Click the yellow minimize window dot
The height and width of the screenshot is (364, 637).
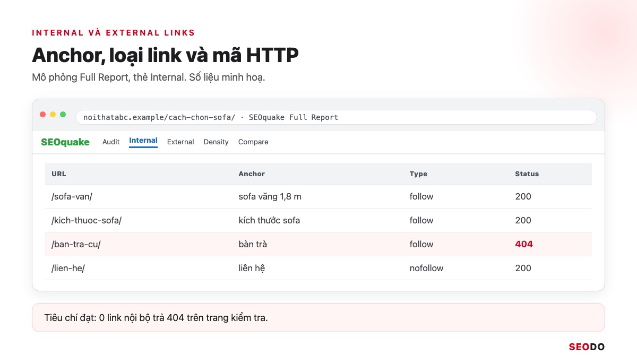pyautogui.click(x=53, y=115)
